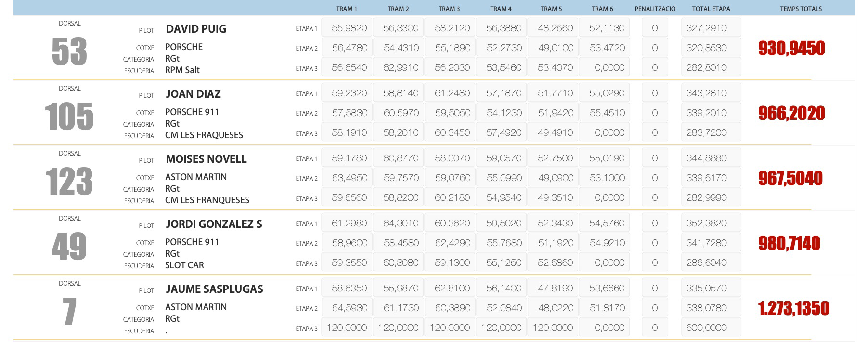Click David Puig's Etapa 2 penalty field
The image size is (868, 342).
click(654, 48)
